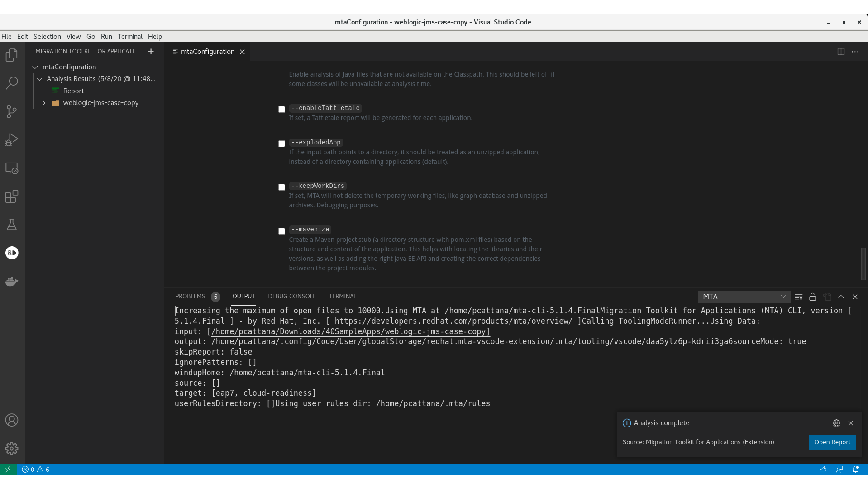This screenshot has width=868, height=489.
Task: Open notification settings gear
Action: 836,423
